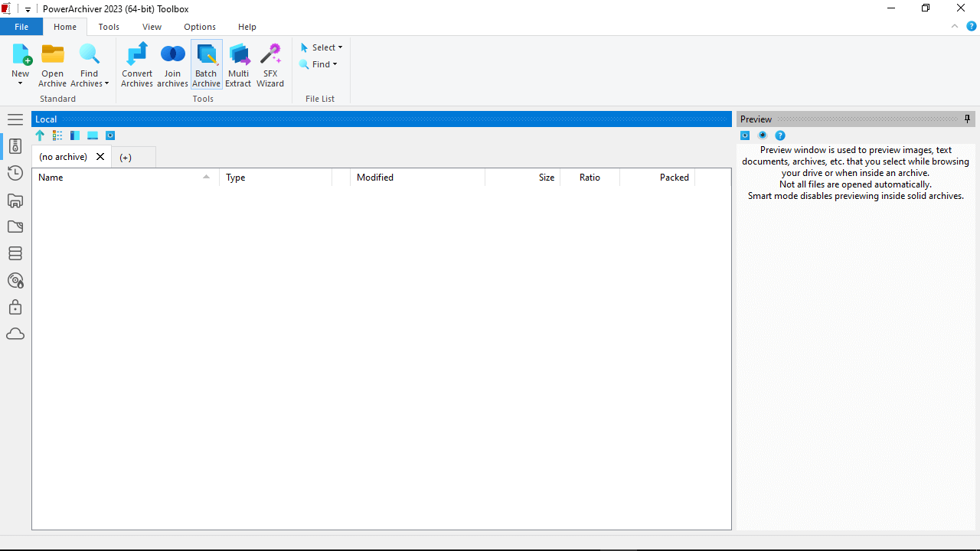Click the tree view toolbar icon in Local
This screenshot has width=980, height=551.
coord(57,135)
